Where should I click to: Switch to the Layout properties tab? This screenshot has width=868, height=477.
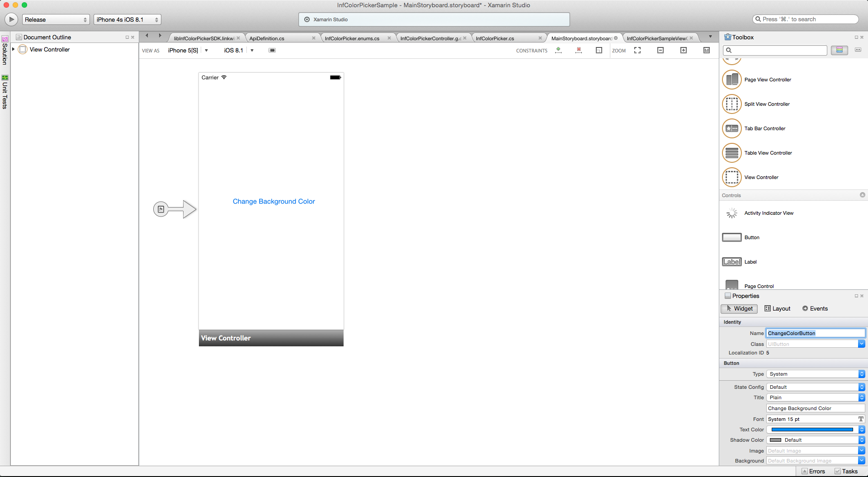[x=777, y=308]
